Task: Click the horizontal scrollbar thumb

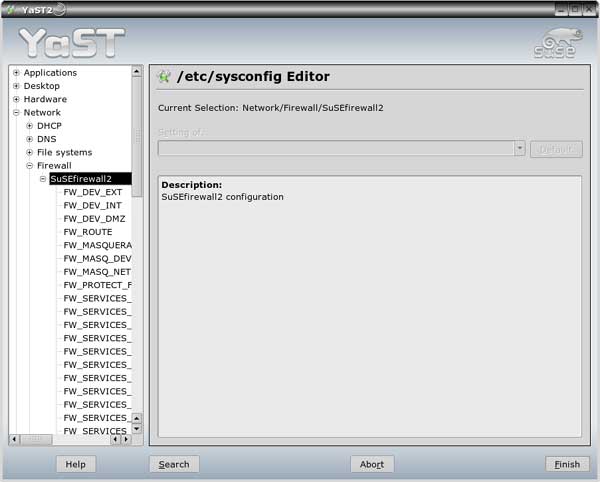Action: pos(36,439)
